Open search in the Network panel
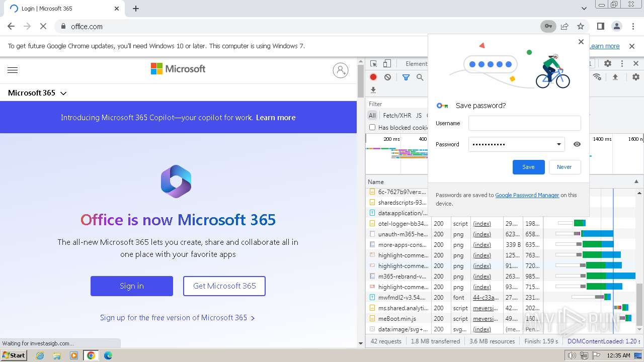The height and width of the screenshot is (362, 644). coord(420,77)
